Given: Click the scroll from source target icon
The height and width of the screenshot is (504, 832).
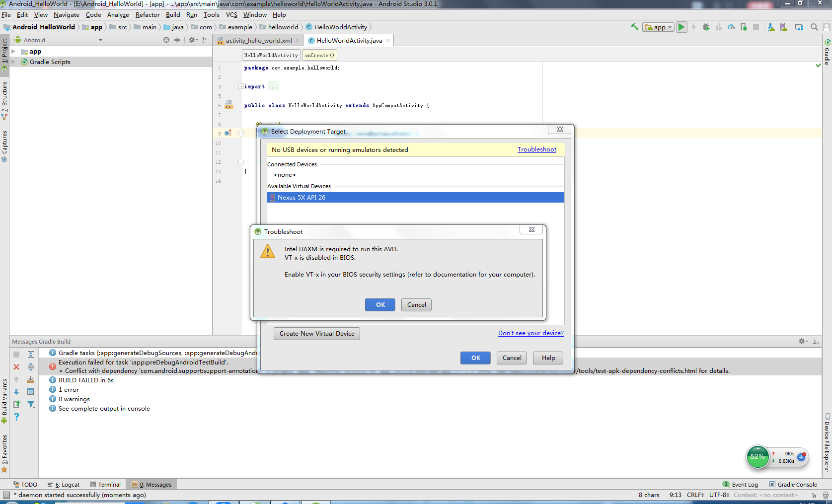Looking at the screenshot, I should pos(166,40).
